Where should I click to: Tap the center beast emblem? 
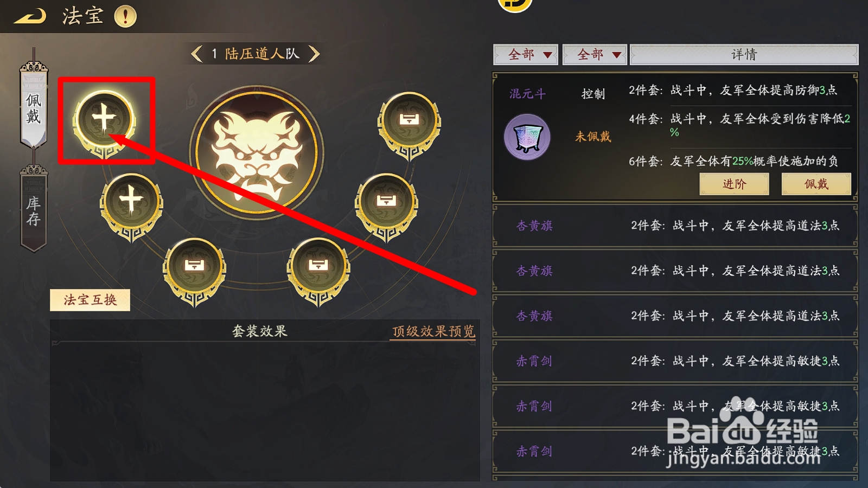257,152
